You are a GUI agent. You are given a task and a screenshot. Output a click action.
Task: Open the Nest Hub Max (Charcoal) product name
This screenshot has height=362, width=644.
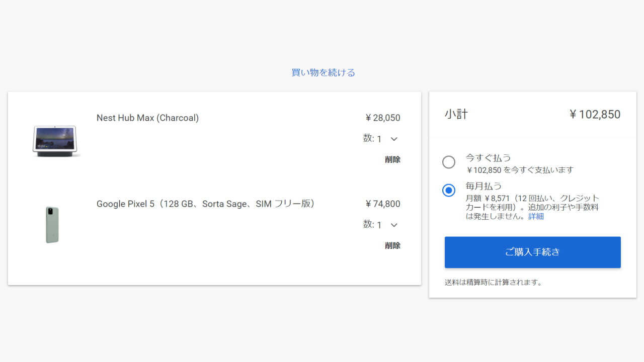[147, 118]
